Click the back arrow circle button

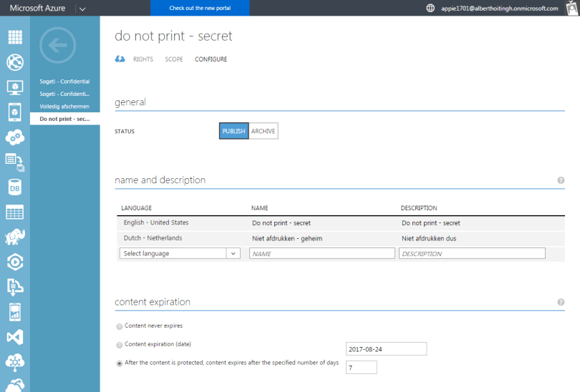pos(57,45)
